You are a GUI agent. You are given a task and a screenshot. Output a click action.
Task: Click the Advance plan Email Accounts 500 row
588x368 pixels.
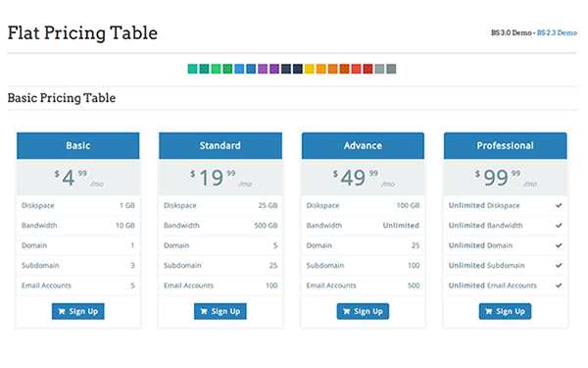pos(363,286)
